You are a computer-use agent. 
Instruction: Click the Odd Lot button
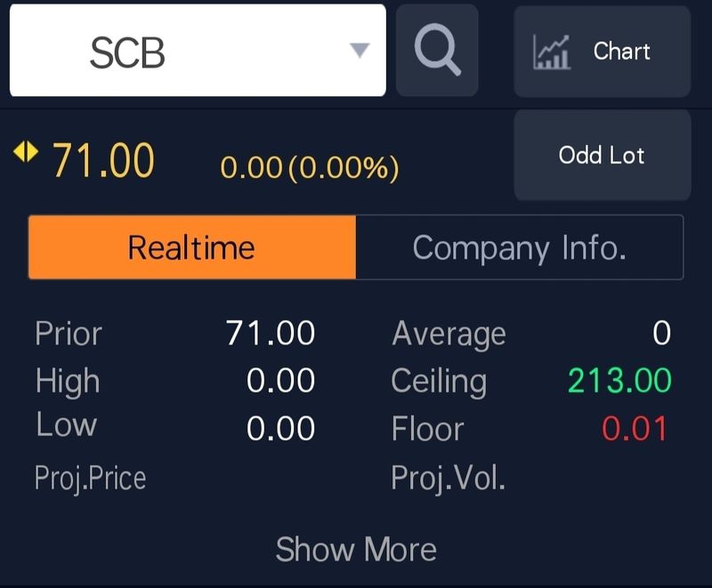point(601,154)
